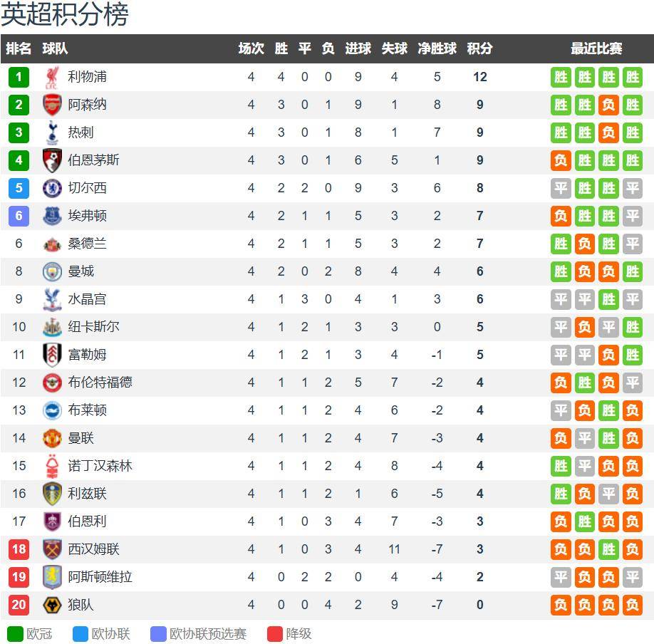Click the red 降级 legend swatch

pyautogui.click(x=275, y=633)
